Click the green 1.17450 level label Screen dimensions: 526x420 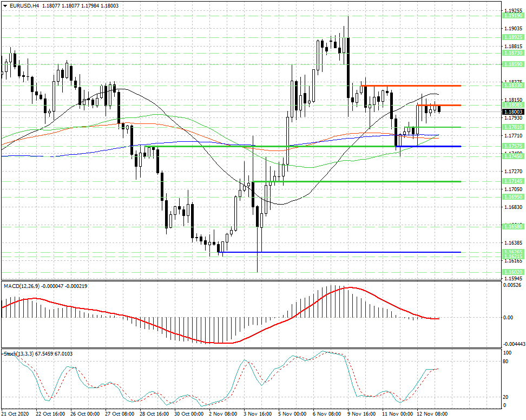[x=513, y=156]
